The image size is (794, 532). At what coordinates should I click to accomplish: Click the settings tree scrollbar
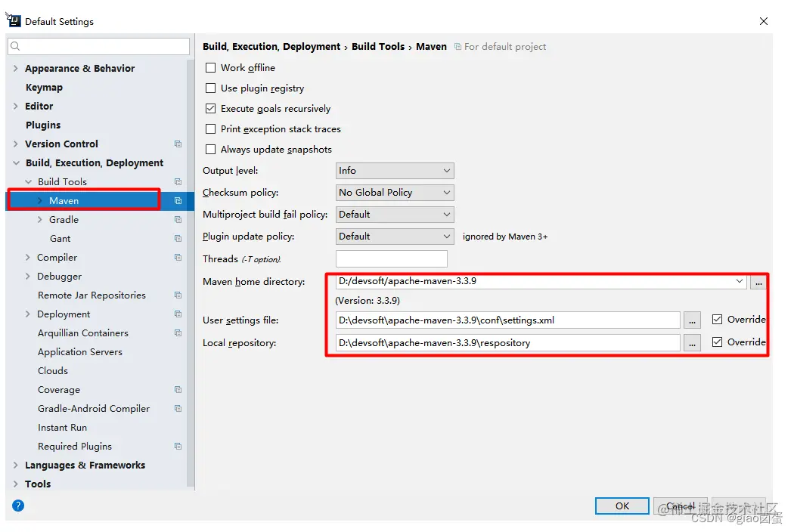191,274
